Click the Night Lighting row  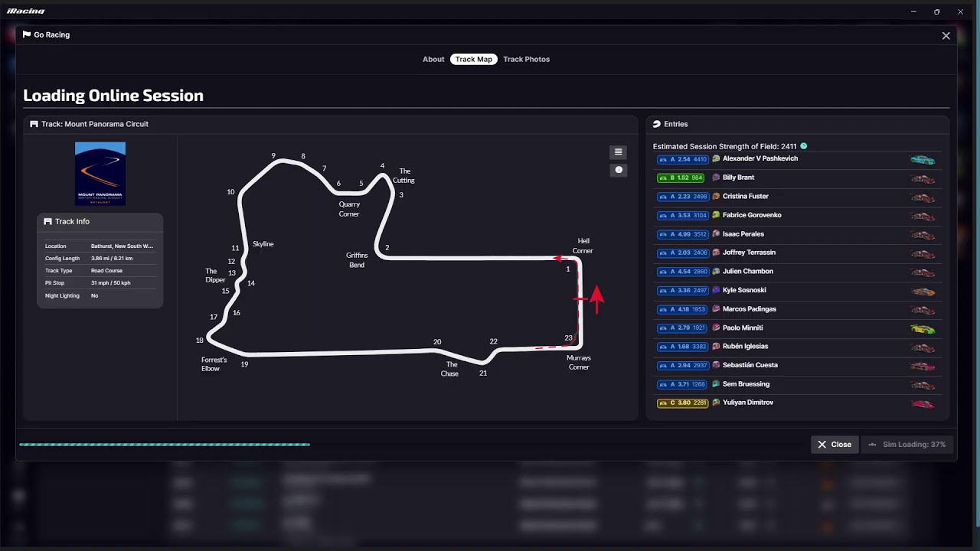[x=100, y=295]
